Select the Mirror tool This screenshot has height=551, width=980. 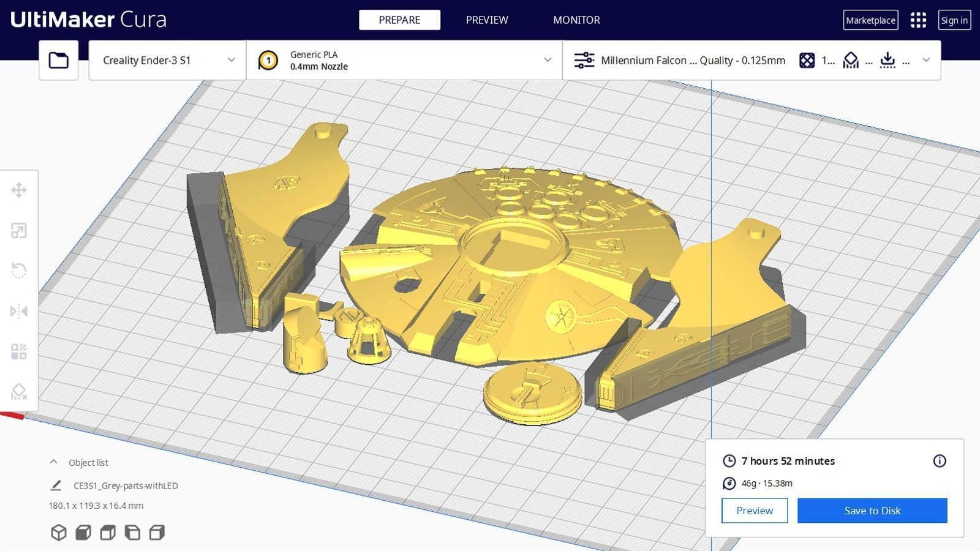[19, 311]
